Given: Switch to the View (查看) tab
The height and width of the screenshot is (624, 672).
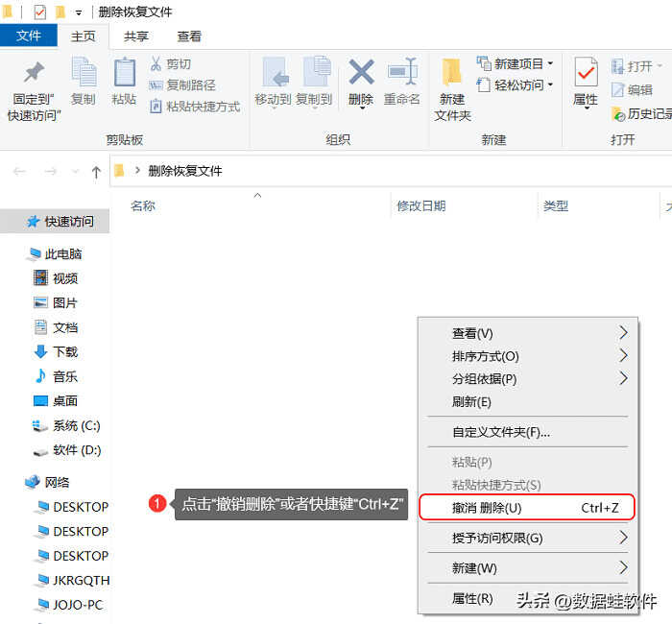Looking at the screenshot, I should click(x=189, y=36).
